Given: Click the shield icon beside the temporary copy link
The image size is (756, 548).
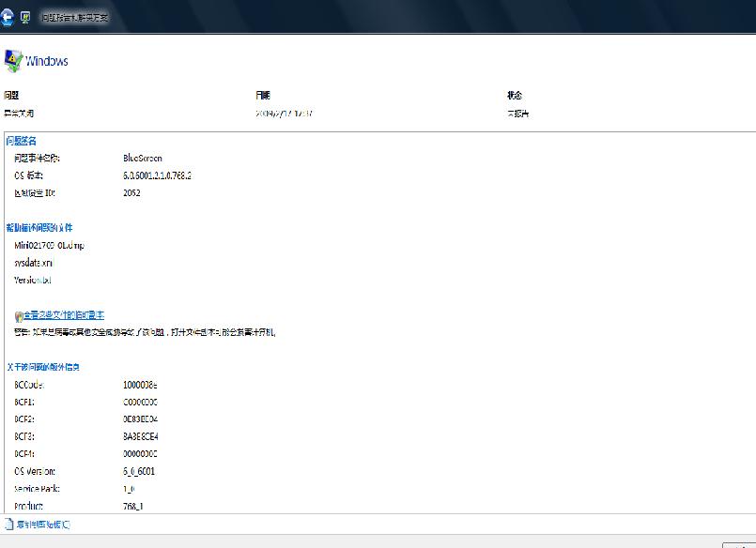Looking at the screenshot, I should click(19, 316).
